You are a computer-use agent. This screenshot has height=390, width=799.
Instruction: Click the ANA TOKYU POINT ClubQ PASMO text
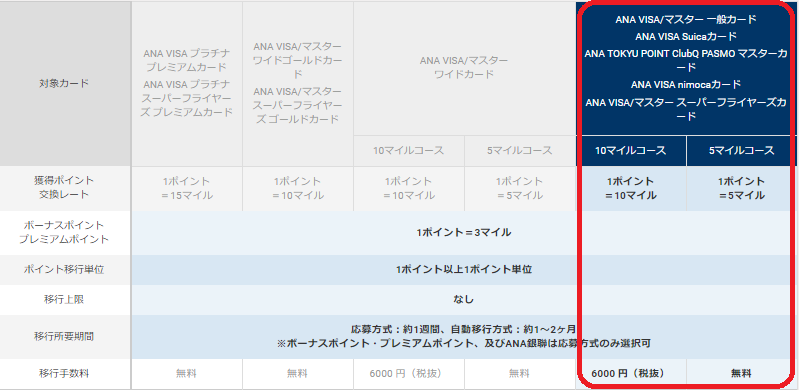coord(660,53)
